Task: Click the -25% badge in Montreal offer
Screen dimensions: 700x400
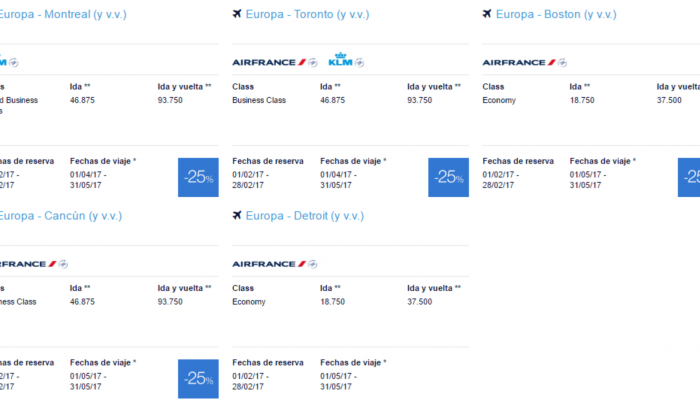Action: 198,177
